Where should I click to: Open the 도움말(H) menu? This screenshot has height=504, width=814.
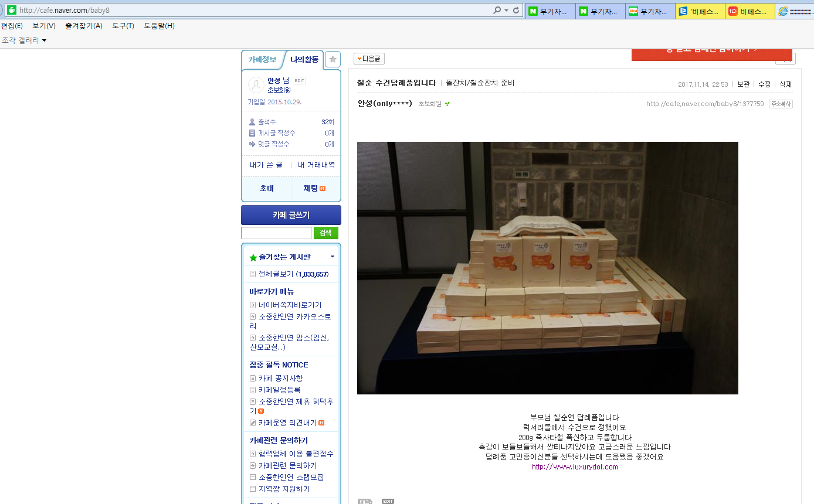tap(159, 26)
